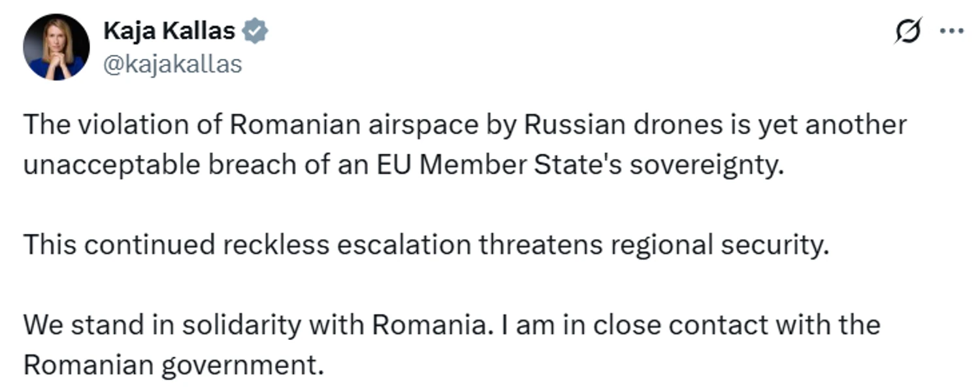Click the "We stand in solidarity with Romania" line
This screenshot has width=980, height=389.
255,325
